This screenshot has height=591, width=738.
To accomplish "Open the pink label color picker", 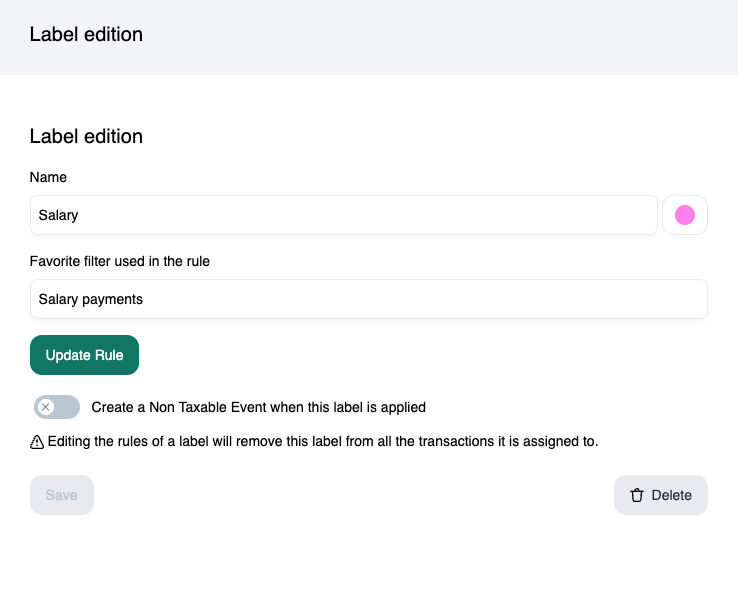I will [x=685, y=215].
